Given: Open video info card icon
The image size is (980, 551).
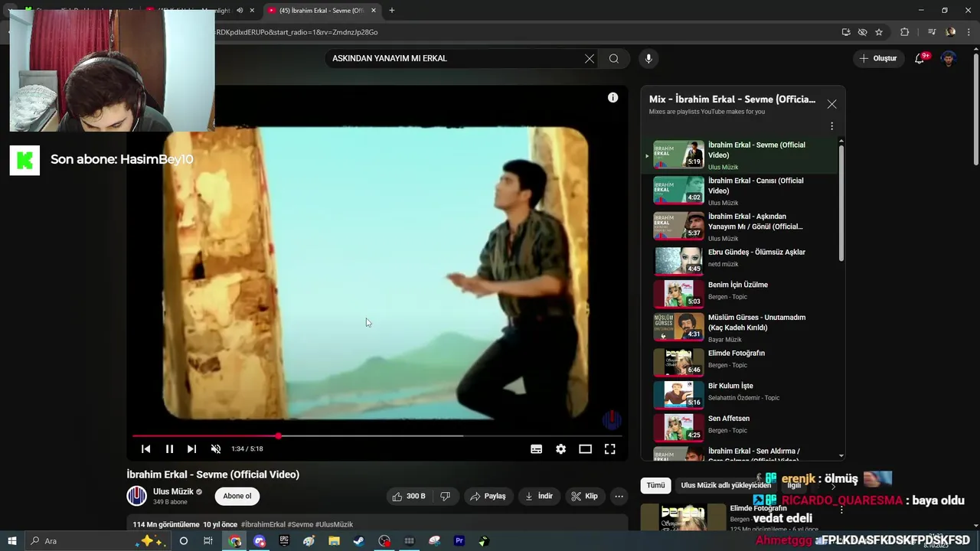Looking at the screenshot, I should pyautogui.click(x=612, y=97).
